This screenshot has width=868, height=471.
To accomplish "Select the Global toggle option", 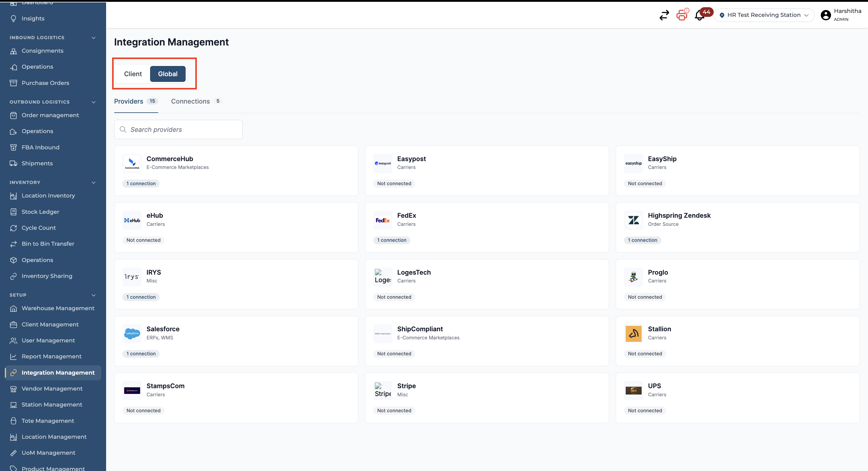I will 168,74.
